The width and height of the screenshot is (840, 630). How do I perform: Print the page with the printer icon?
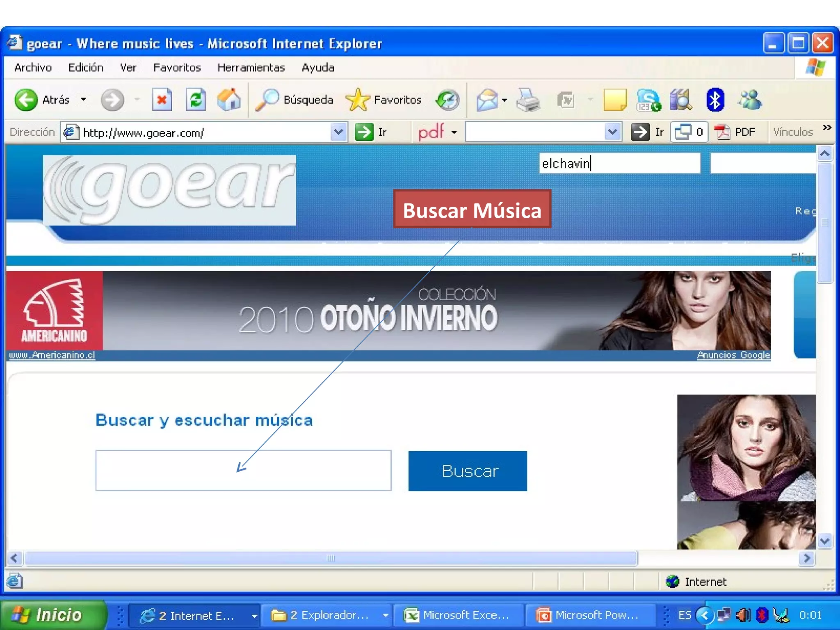pyautogui.click(x=527, y=100)
